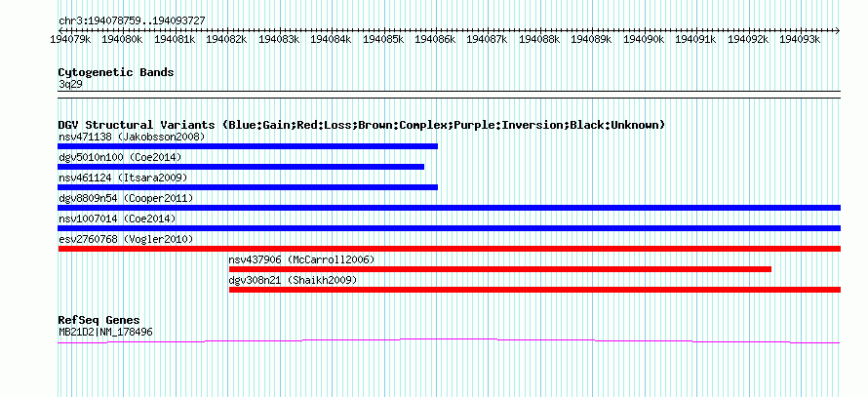This screenshot has width=868, height=397.
Task: Click the nsv461124 (Itsara2009) label
Action: tap(123, 178)
